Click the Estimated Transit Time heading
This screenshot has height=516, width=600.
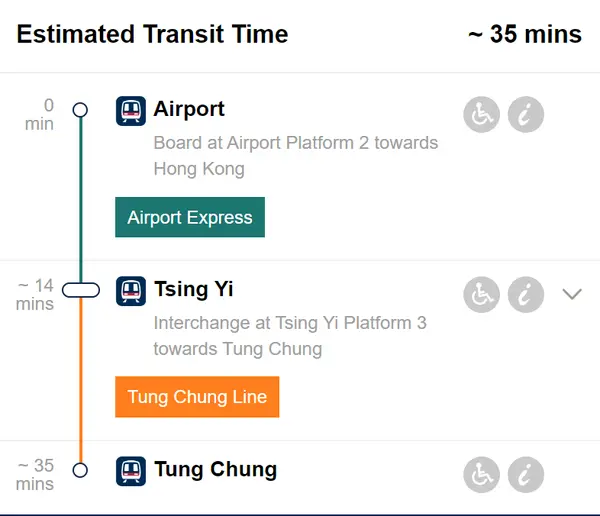[152, 34]
